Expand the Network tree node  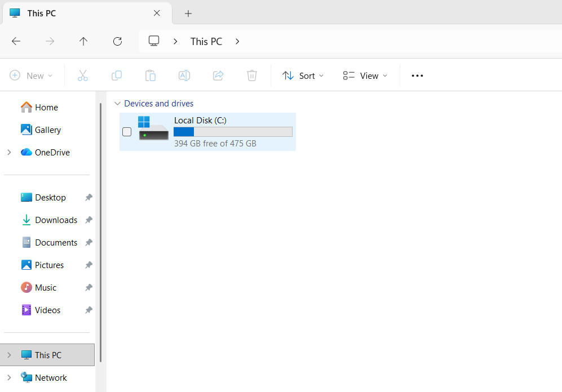[x=10, y=378]
